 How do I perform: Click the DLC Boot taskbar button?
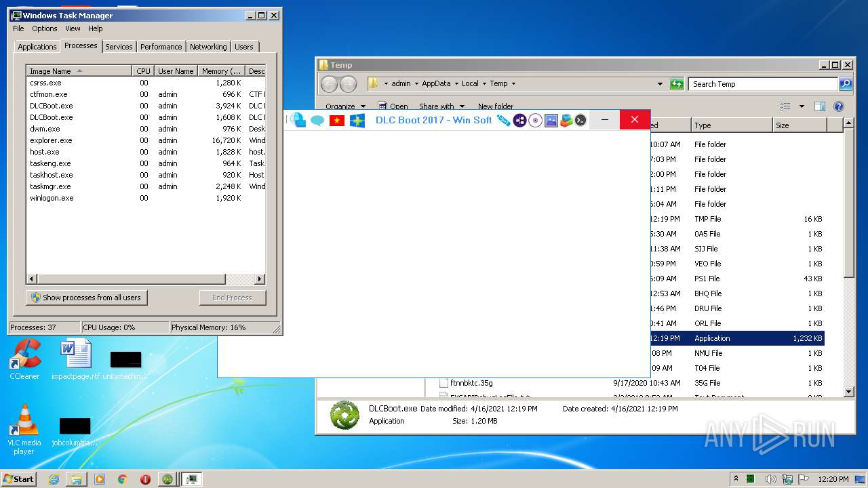[x=167, y=479]
